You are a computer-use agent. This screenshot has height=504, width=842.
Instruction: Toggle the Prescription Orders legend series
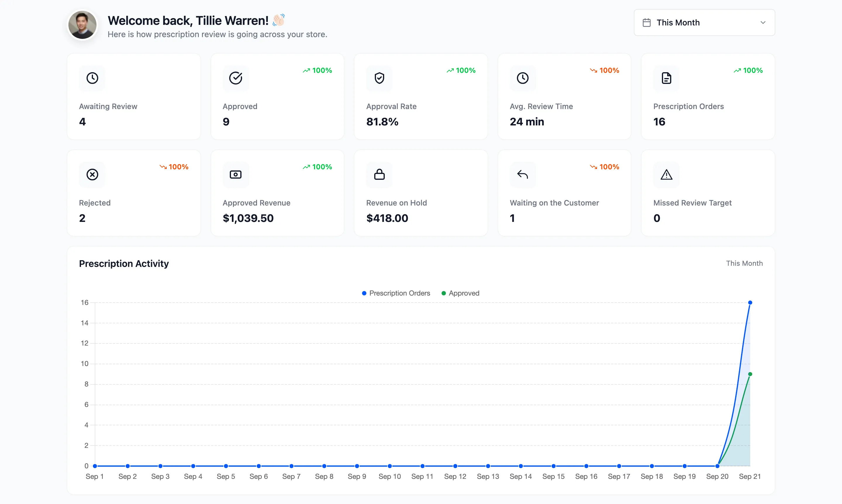(x=396, y=293)
